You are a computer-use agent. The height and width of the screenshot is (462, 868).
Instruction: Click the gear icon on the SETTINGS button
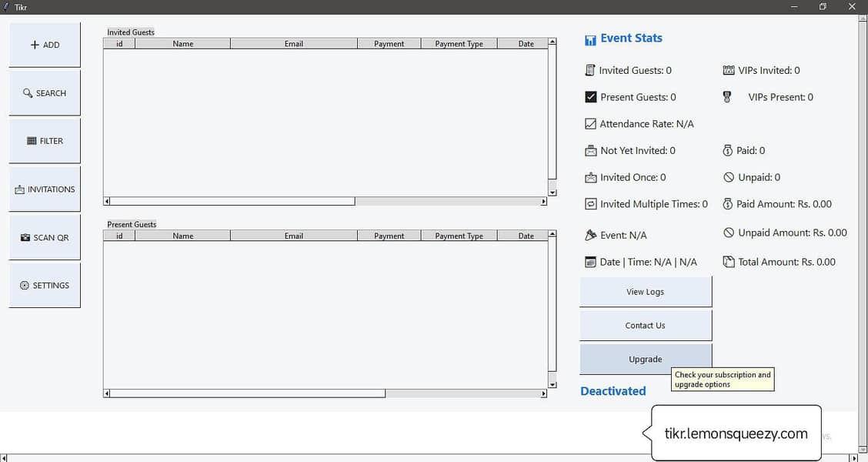[25, 285]
